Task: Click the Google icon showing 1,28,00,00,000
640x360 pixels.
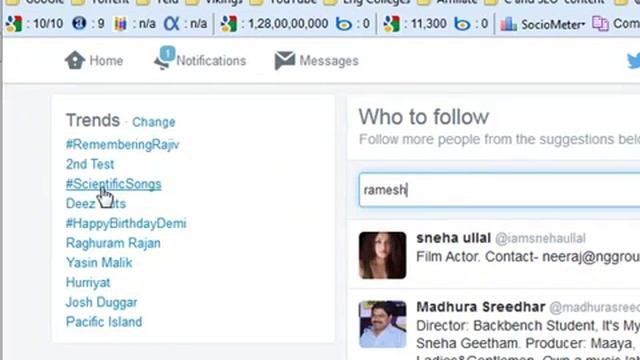Action: coord(229,24)
